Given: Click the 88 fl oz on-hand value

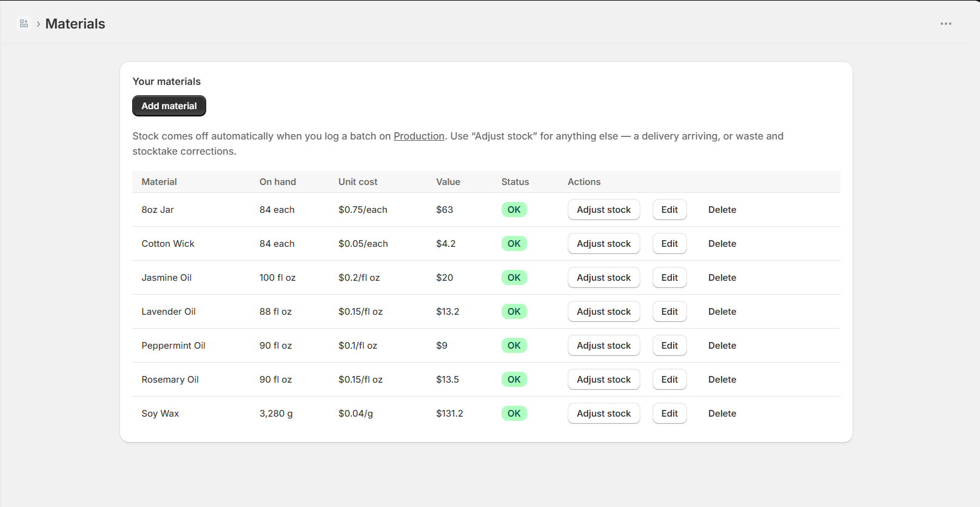Looking at the screenshot, I should (275, 312).
